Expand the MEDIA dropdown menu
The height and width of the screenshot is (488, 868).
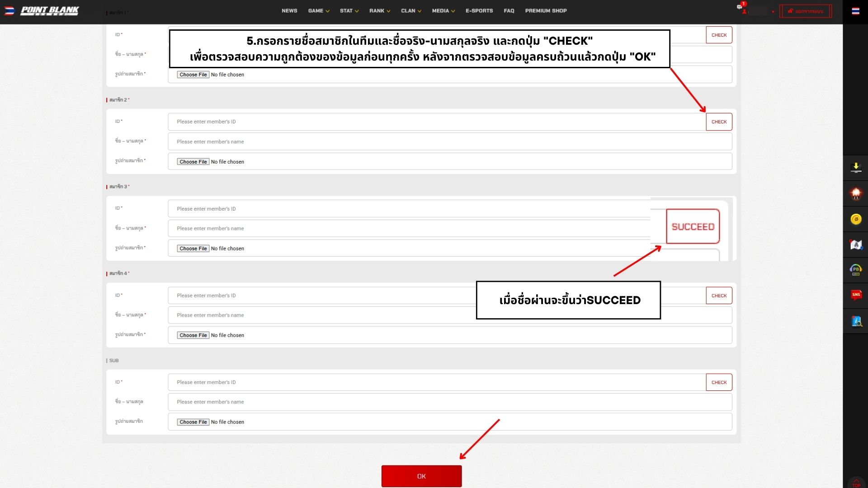(x=443, y=11)
